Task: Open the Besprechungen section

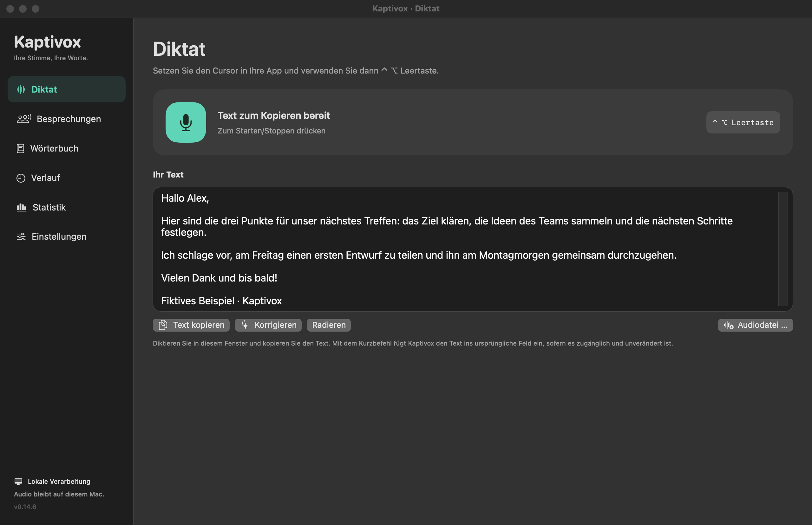Action: 67,119
